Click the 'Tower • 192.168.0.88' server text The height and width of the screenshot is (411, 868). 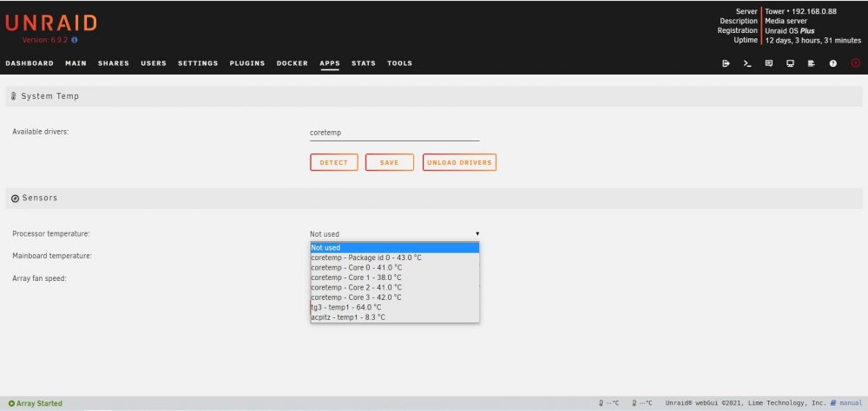[800, 11]
